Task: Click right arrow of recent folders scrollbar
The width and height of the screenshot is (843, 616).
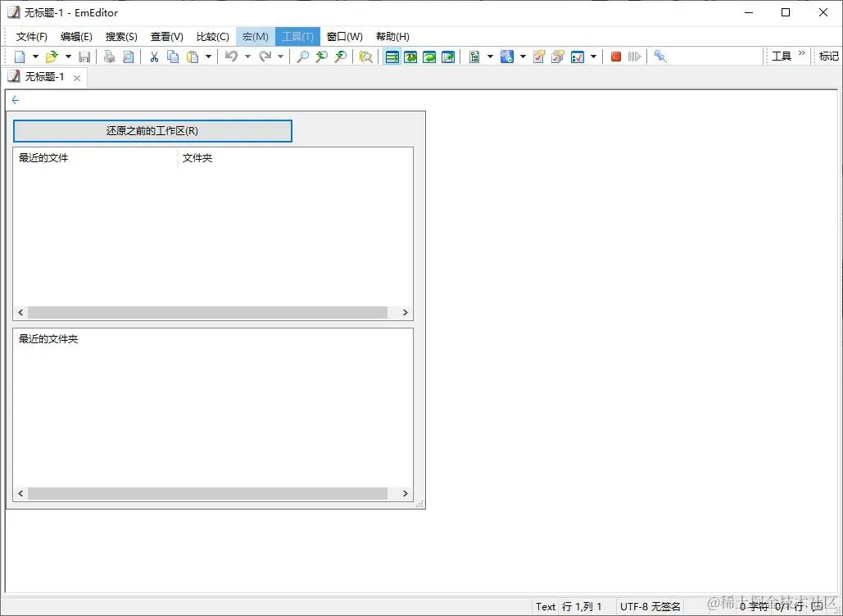Action: (x=406, y=493)
